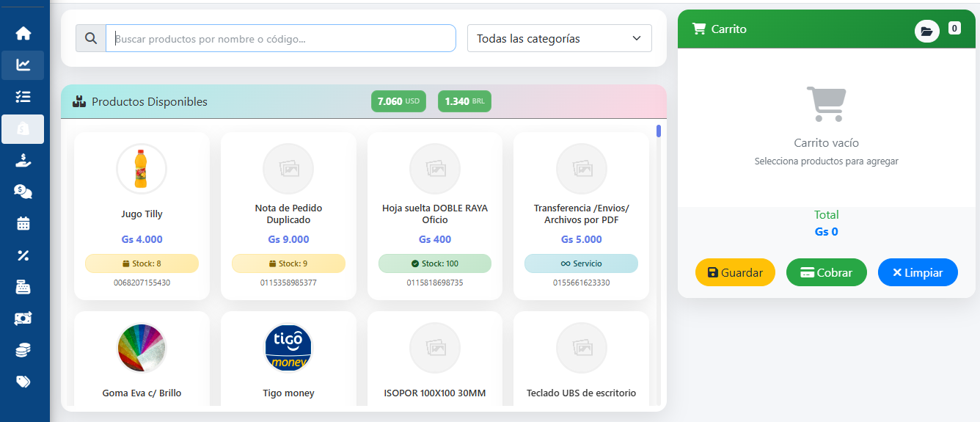Image resolution: width=980 pixels, height=422 pixels.
Task: Click the product list scrollbar thumb
Action: (659, 131)
